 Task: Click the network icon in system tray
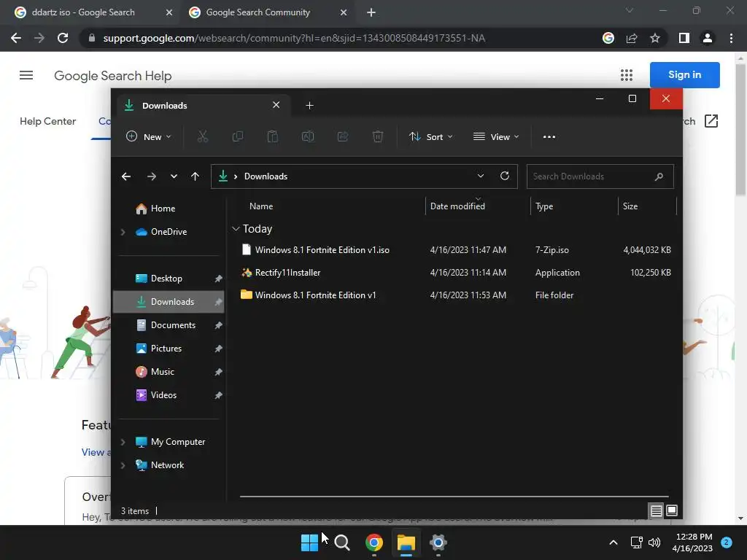click(636, 542)
